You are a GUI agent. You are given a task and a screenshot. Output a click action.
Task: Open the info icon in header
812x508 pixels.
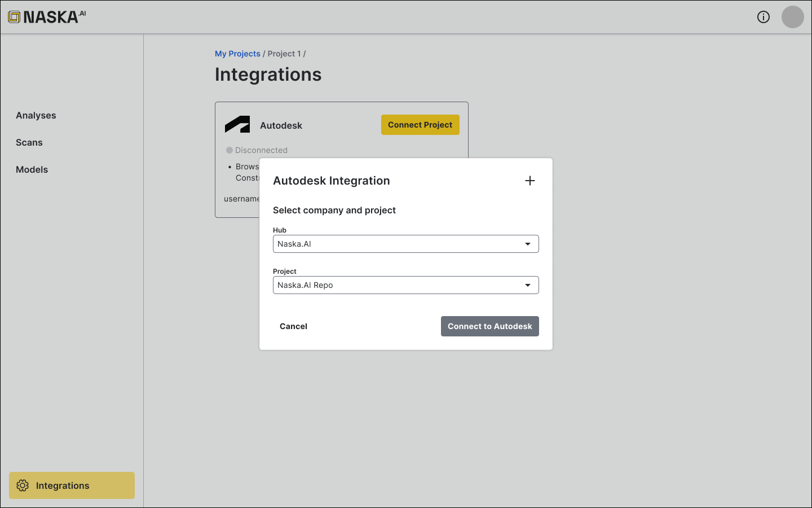tap(764, 17)
